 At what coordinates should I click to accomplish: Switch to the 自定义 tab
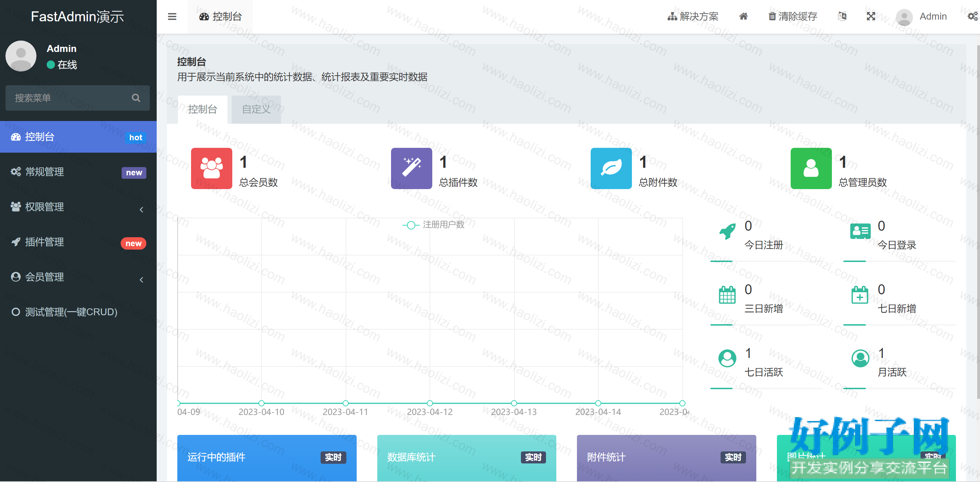(256, 110)
